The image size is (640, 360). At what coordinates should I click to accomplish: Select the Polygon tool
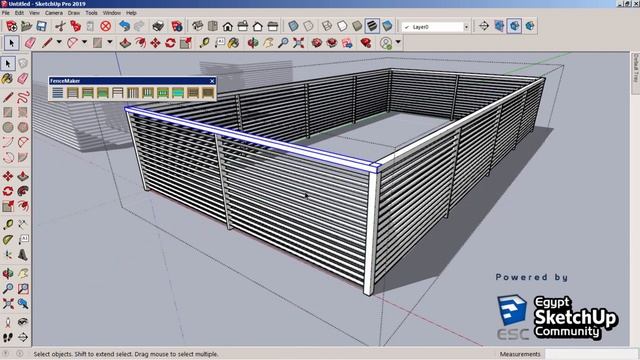coord(23,127)
